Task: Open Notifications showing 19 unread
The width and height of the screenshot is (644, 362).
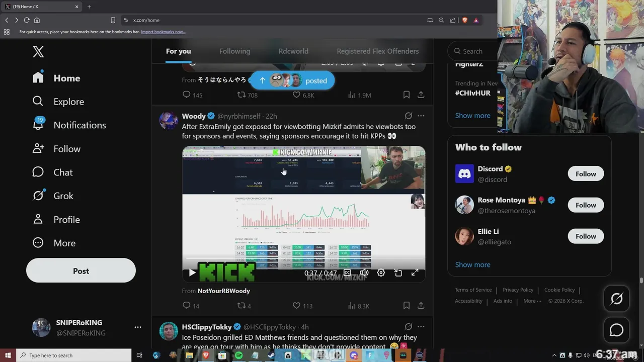Action: [69, 125]
